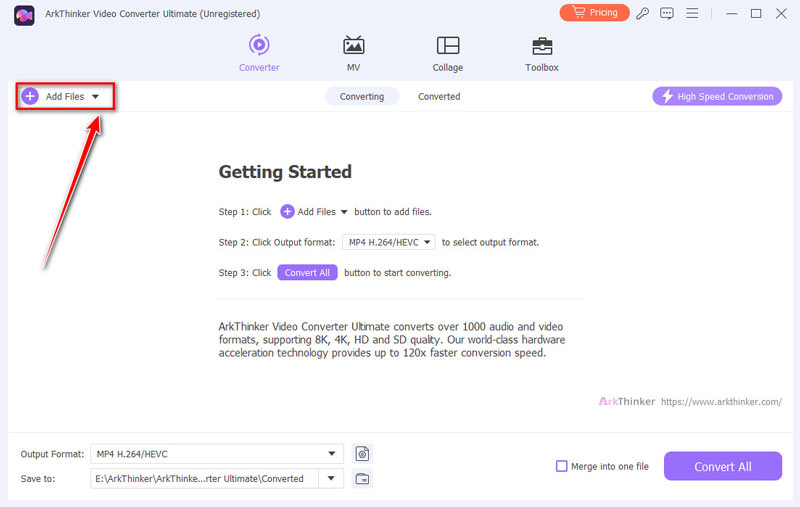Click the Add Files plus button
This screenshot has height=507, width=800.
coord(30,96)
